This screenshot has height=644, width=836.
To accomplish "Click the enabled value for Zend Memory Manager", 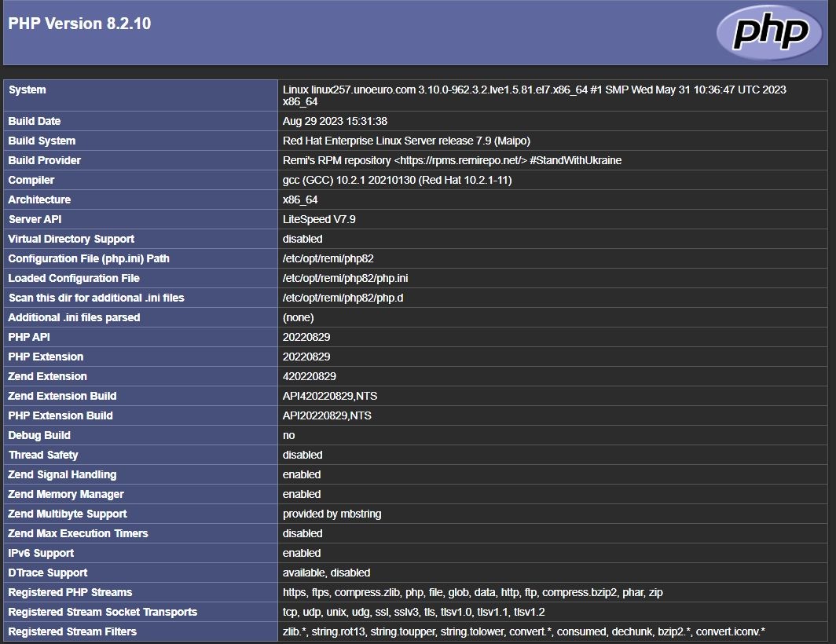I will tap(302, 494).
